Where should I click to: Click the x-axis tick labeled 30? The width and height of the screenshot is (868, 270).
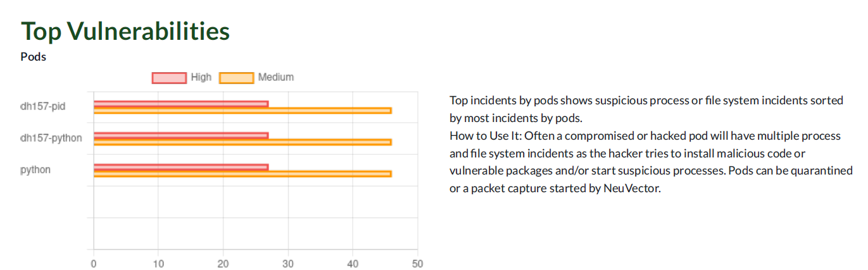pyautogui.click(x=287, y=263)
